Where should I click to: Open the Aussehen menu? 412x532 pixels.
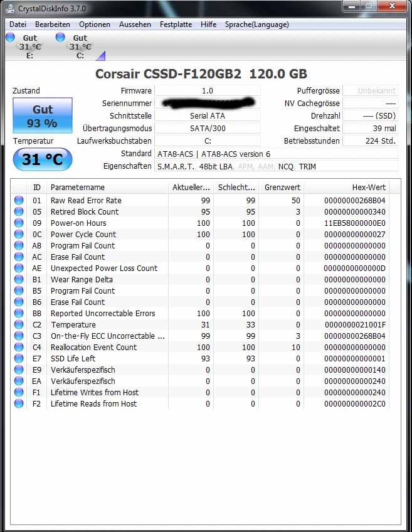coord(135,24)
